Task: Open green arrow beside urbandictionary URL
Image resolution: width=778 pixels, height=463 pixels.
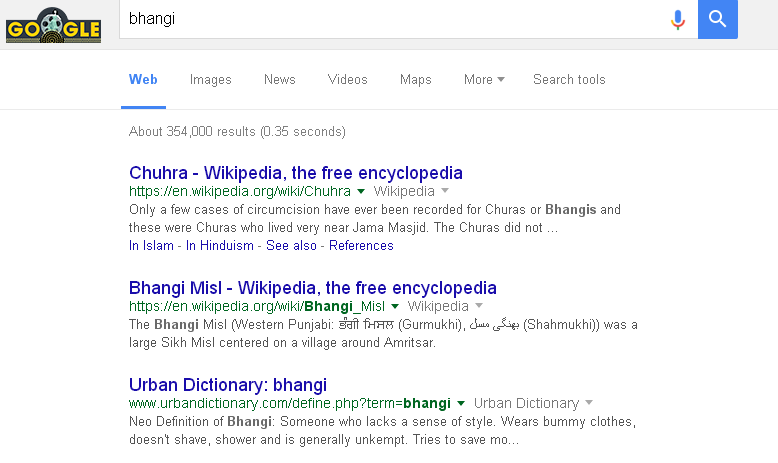Action: [x=460, y=403]
